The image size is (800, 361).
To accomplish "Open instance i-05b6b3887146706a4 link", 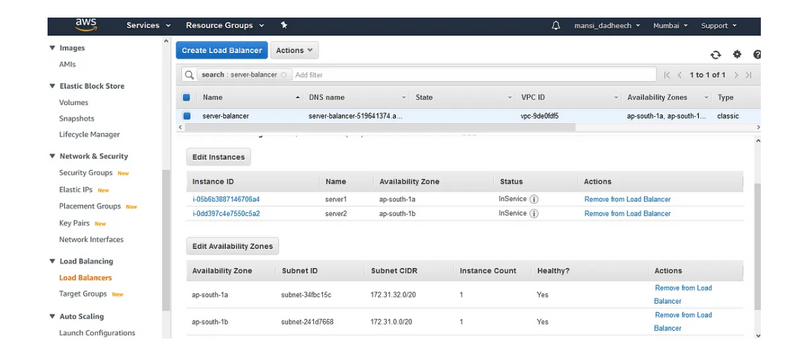I will [226, 199].
